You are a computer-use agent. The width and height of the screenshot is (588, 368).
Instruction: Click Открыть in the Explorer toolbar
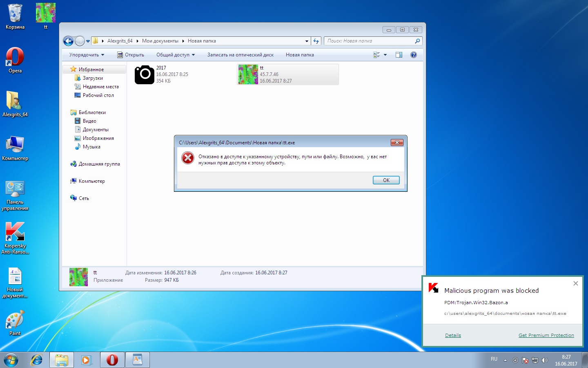131,55
